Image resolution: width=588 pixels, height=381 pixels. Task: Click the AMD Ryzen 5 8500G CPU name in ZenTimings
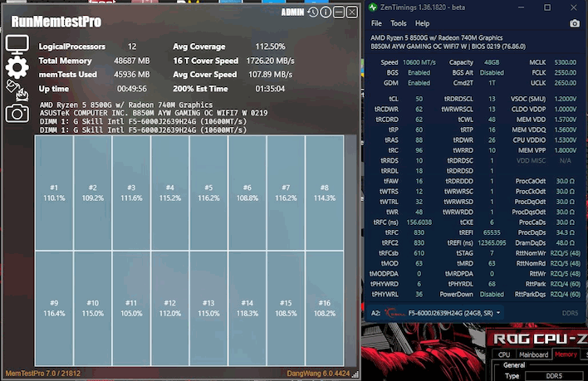coord(437,38)
